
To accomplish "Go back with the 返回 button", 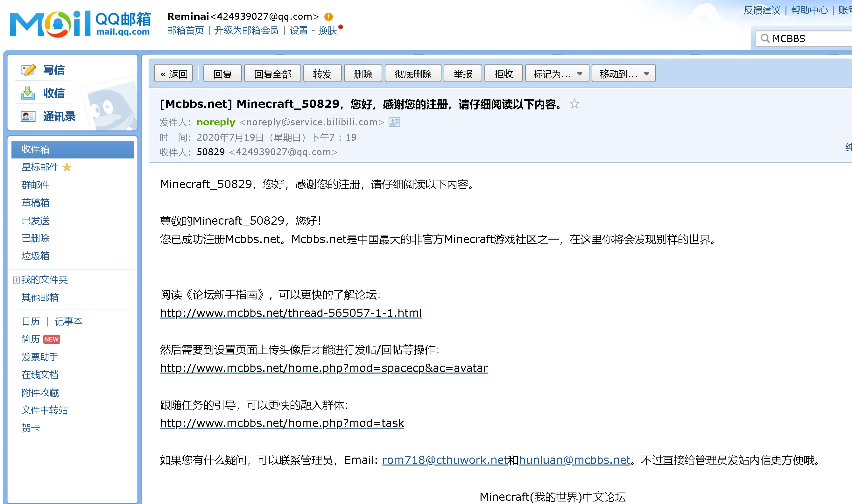I will point(173,73).
